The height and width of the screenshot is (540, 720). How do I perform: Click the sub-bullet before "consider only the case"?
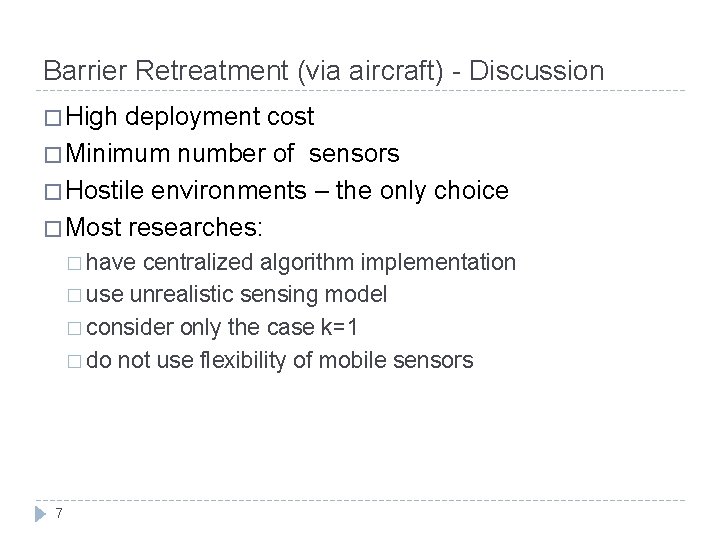pyautogui.click(x=73, y=327)
